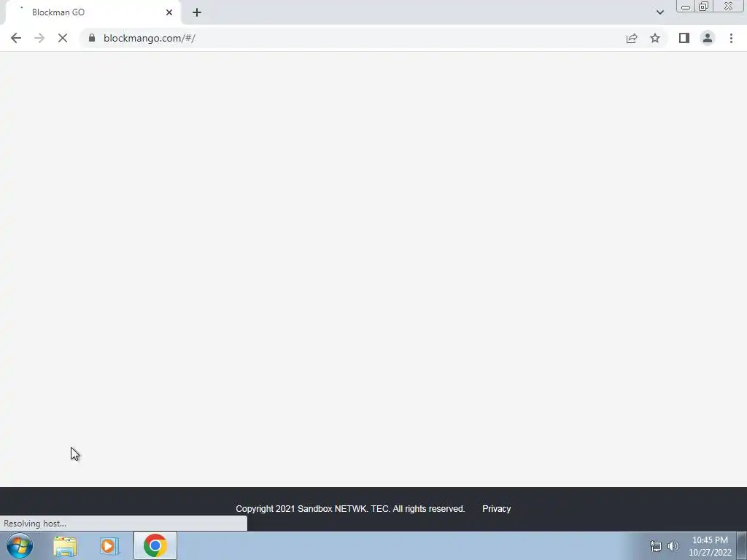747x560 pixels.
Task: Click the copyright Sandbox NETWK text
Action: [x=350, y=508]
